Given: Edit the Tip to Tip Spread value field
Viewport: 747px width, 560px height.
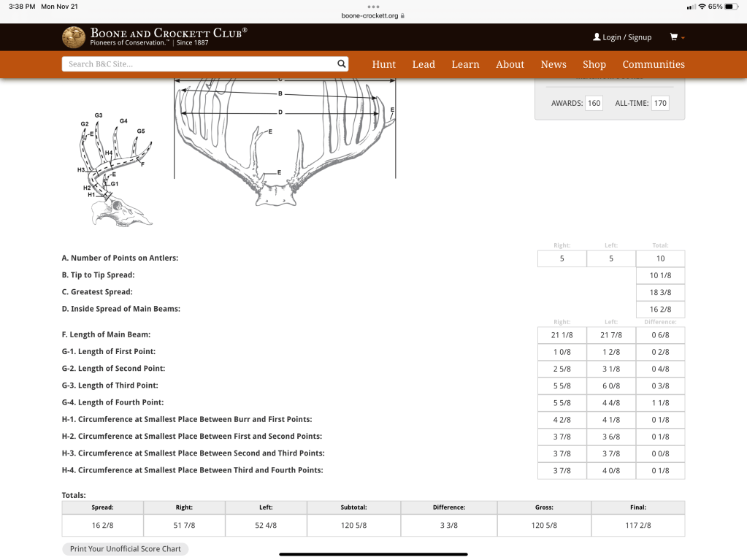Looking at the screenshot, I should (660, 275).
